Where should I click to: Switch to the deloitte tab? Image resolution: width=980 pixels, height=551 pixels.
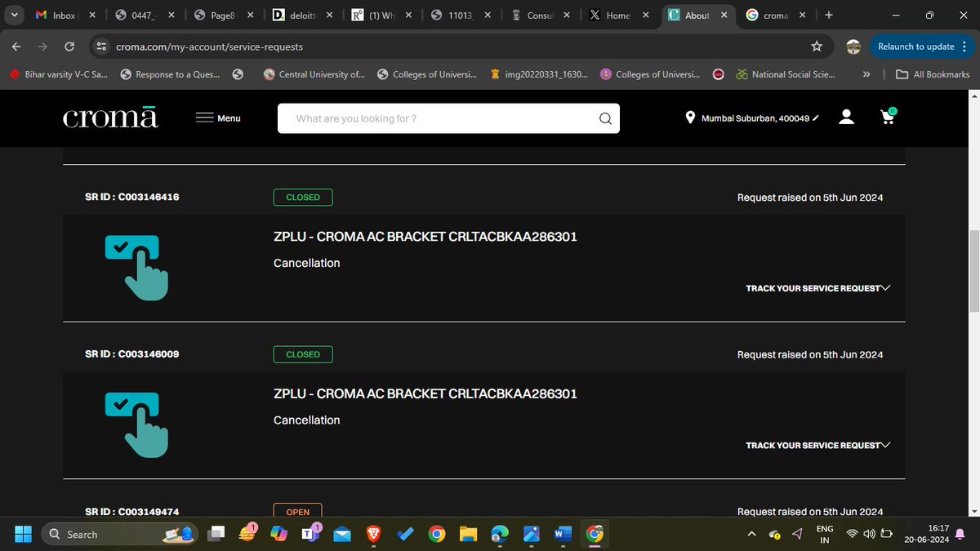(304, 15)
